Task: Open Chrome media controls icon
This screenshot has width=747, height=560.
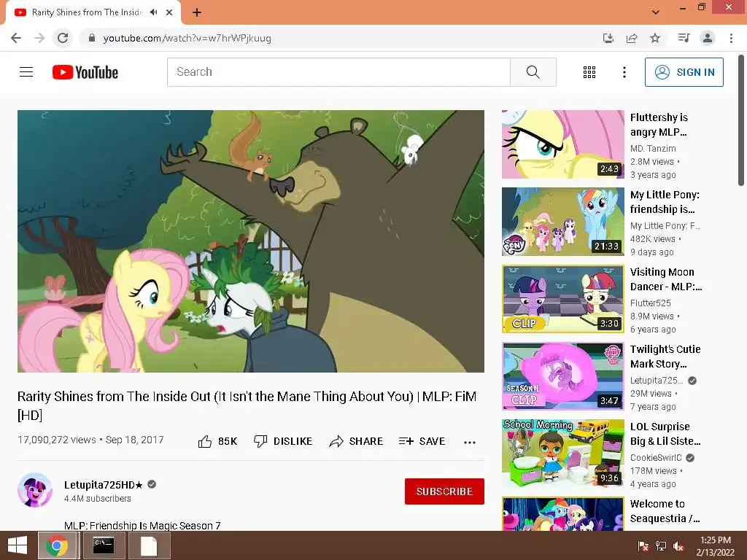Action: [x=684, y=38]
